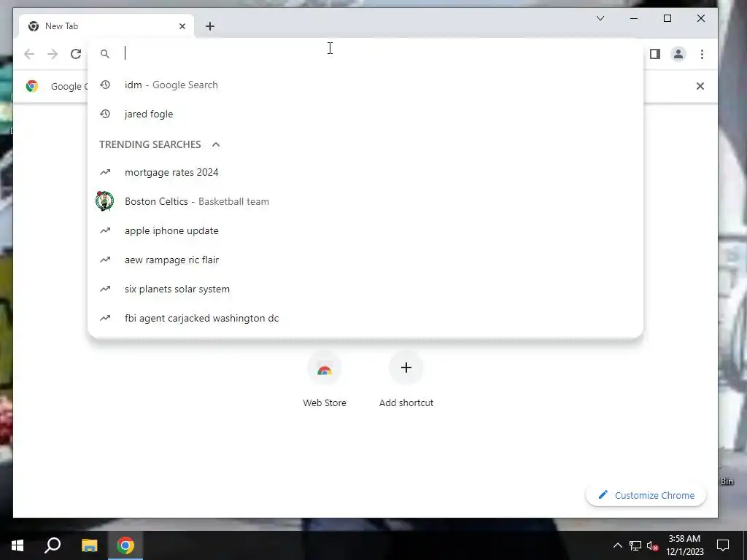Click the trending icon beside six planets

pyautogui.click(x=105, y=289)
